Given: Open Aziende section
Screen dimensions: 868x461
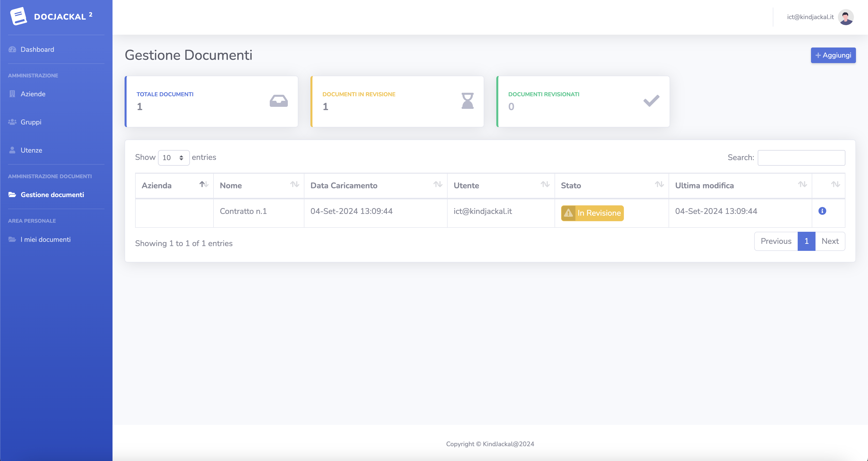Looking at the screenshot, I should coord(33,94).
